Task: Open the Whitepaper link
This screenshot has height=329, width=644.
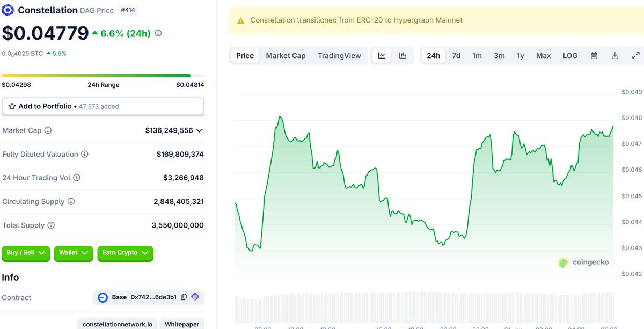Action: pos(181,324)
